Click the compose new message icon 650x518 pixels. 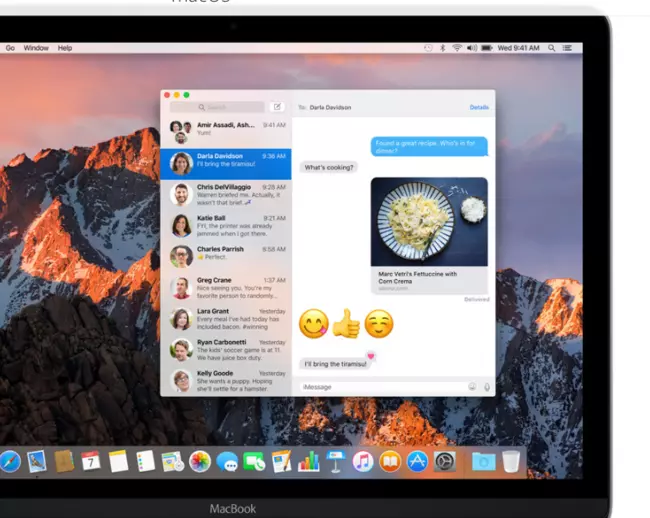pos(278,107)
